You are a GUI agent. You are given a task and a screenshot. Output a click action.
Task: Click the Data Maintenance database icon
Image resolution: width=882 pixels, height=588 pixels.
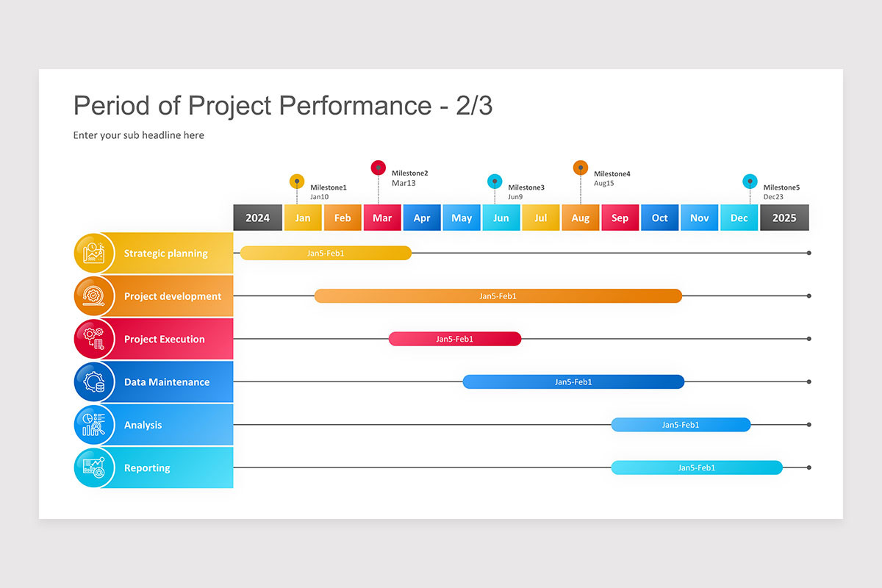(x=94, y=382)
